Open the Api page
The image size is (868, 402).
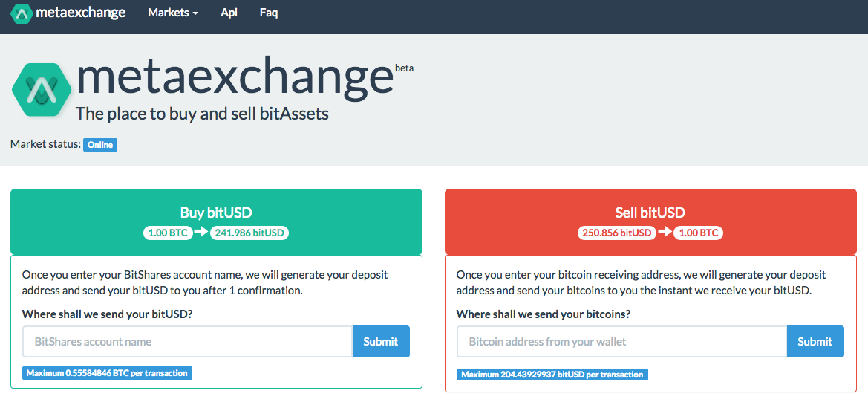(229, 13)
